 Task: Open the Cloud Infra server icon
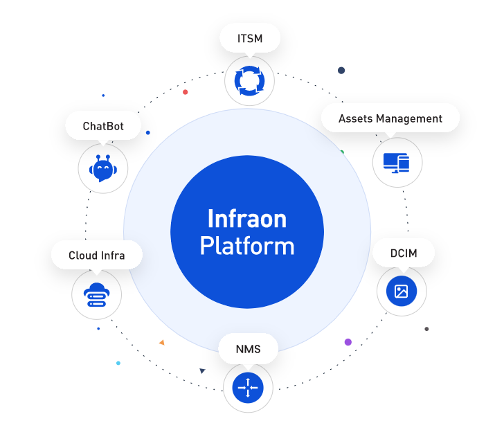[x=96, y=295]
